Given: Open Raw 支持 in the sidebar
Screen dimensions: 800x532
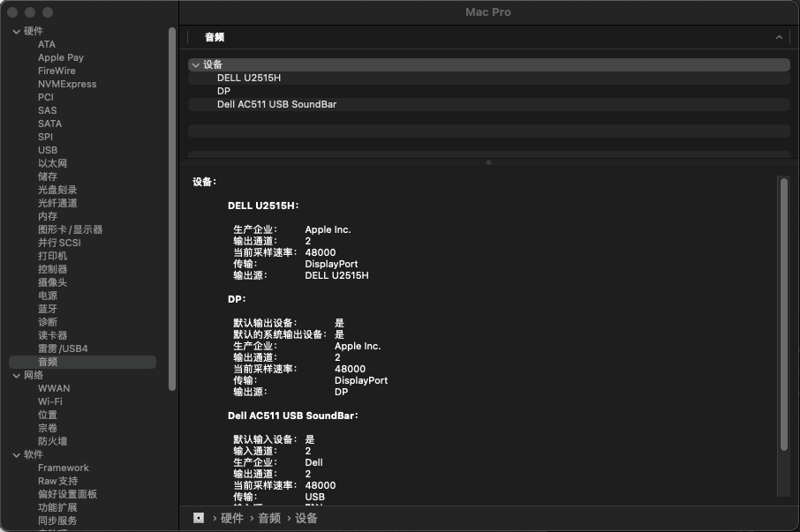Looking at the screenshot, I should click(x=57, y=482).
